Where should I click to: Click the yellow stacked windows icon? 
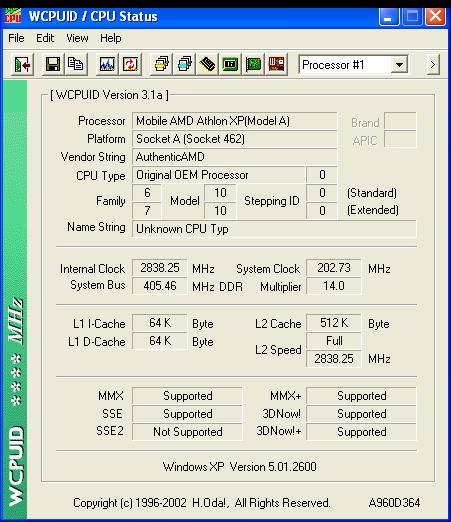pos(161,64)
